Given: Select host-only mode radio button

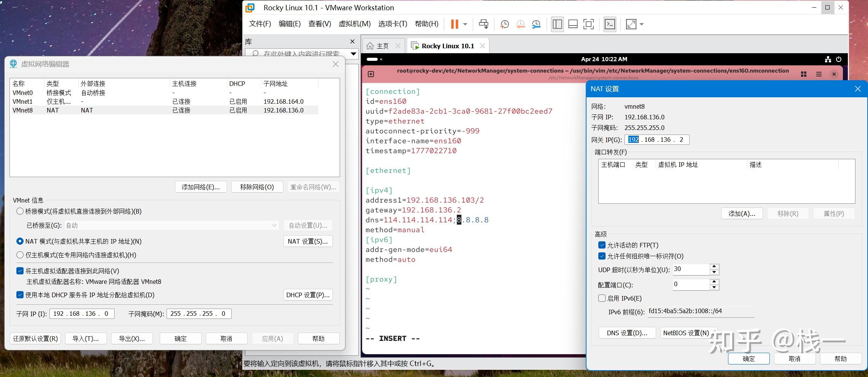Looking at the screenshot, I should (x=20, y=255).
